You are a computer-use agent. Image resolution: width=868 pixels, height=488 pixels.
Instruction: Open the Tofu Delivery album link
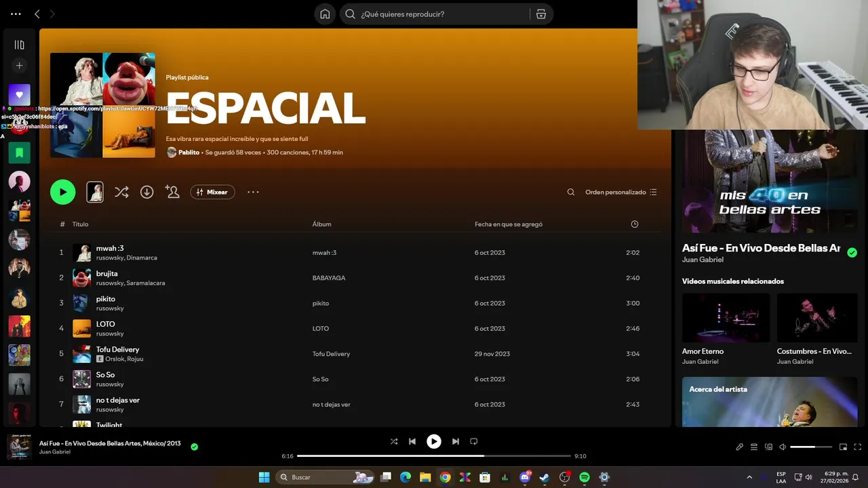[331, 354]
